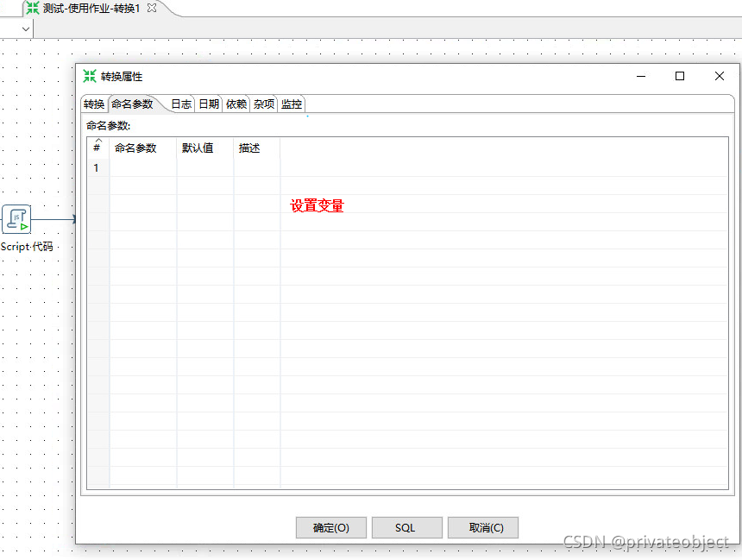This screenshot has width=742, height=560.
Task: Cancel with the 取消(C) button
Action: point(483,527)
